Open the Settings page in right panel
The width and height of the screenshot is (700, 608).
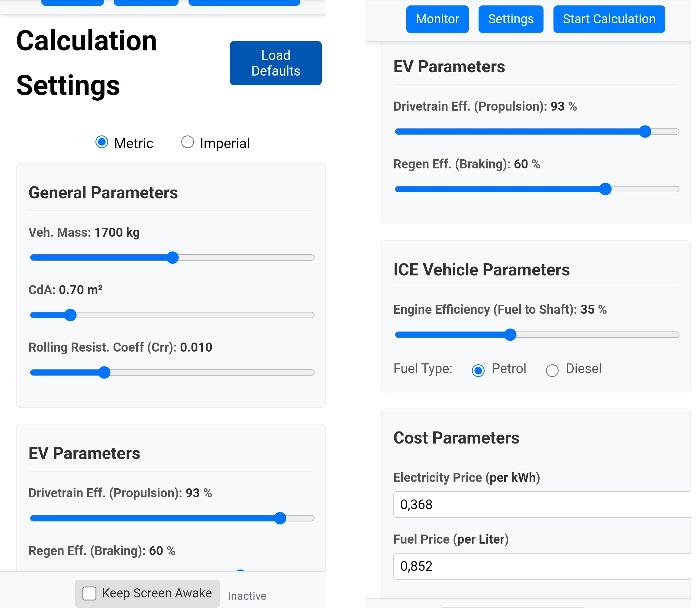click(x=511, y=19)
